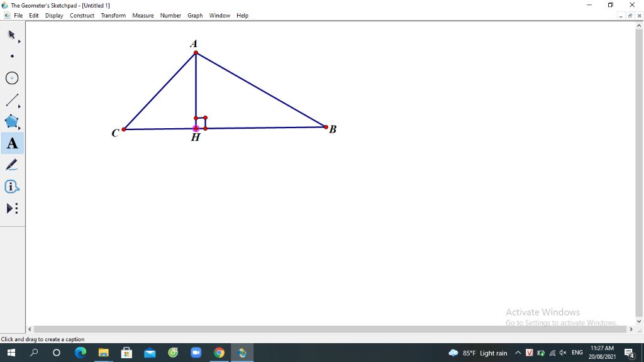
Task: Click the document icon beside File menu
Action: [6, 16]
